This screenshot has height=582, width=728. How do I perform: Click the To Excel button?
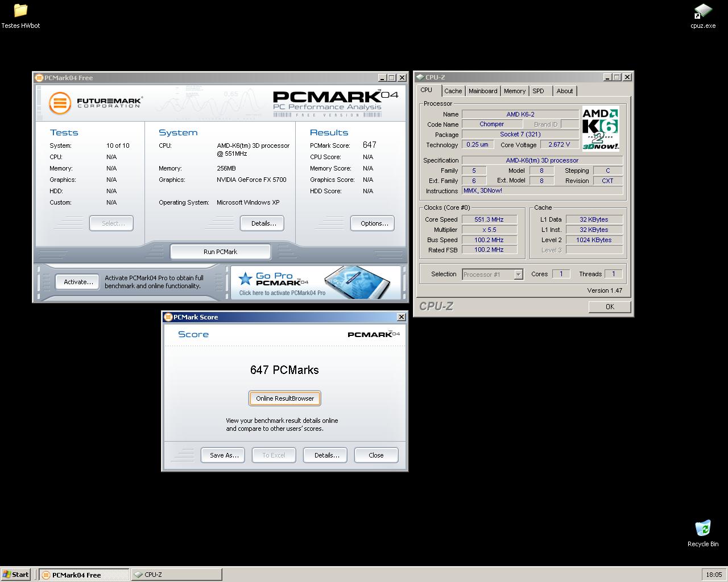(274, 455)
